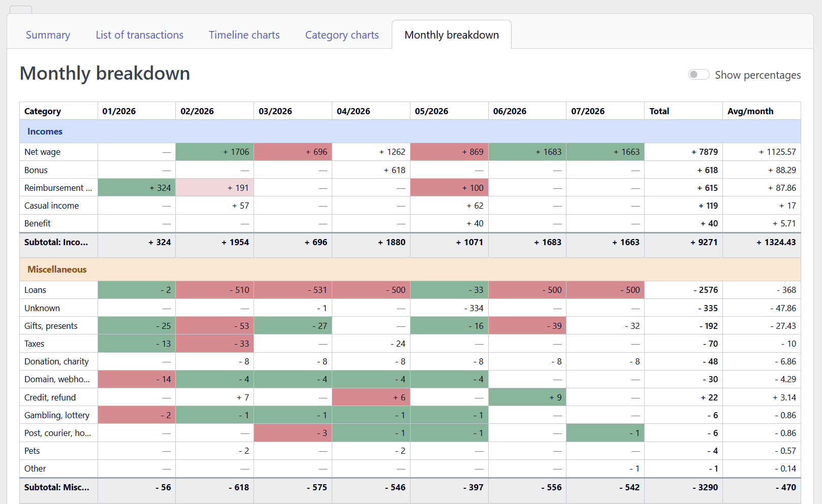Click the + 9 Credit, refund cell

pyautogui.click(x=527, y=397)
